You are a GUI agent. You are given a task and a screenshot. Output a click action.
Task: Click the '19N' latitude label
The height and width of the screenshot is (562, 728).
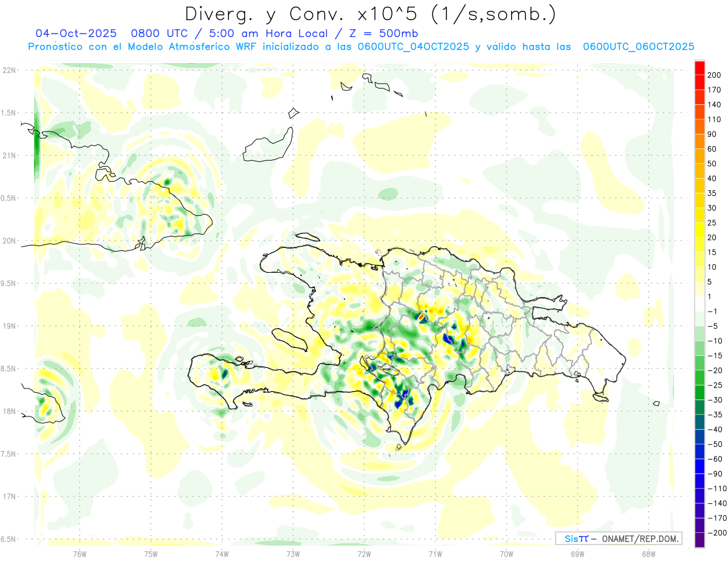[x=10, y=326]
